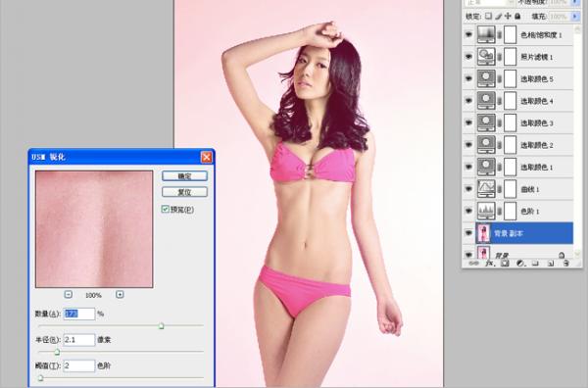Select the adjustment icon of 选取颜色 3

[x=486, y=122]
